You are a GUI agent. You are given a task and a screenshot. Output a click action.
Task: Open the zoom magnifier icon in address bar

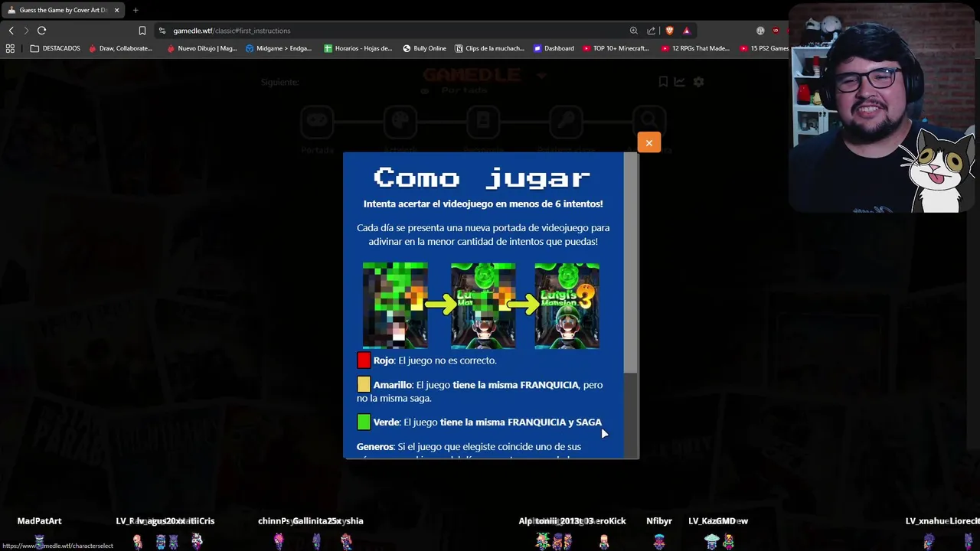(633, 31)
